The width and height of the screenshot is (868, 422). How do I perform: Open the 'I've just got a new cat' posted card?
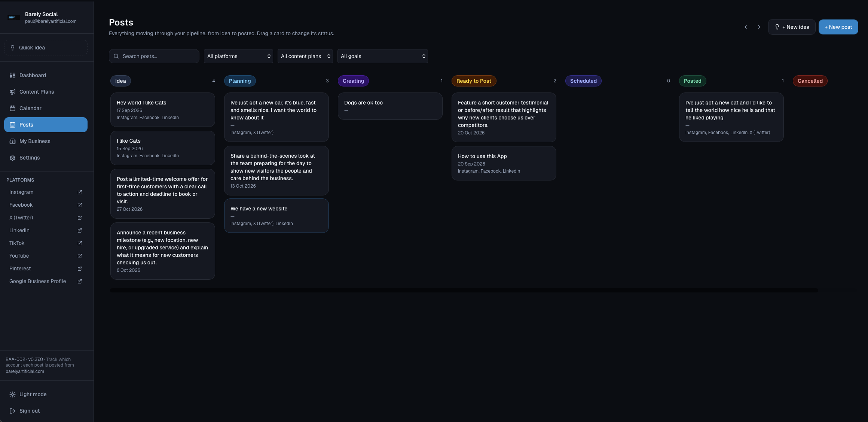point(731,117)
